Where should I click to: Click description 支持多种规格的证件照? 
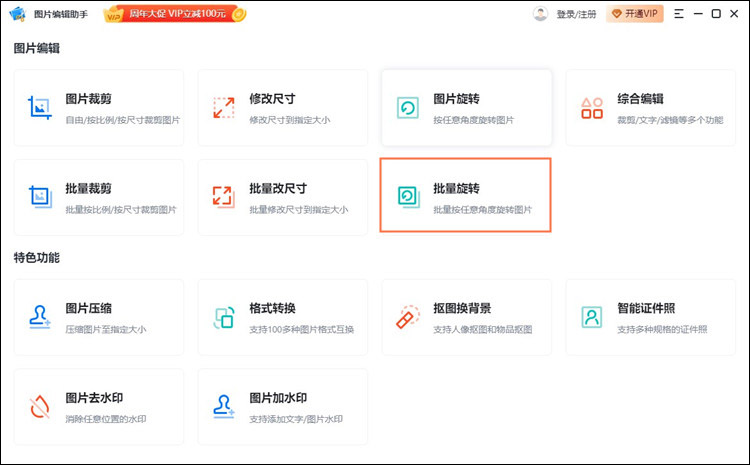coord(662,329)
